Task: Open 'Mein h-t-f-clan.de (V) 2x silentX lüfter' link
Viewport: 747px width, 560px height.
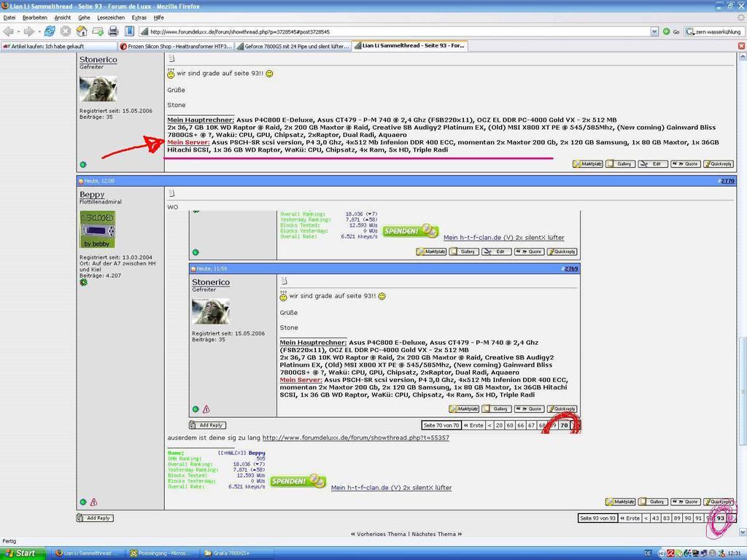Action: 391,488
